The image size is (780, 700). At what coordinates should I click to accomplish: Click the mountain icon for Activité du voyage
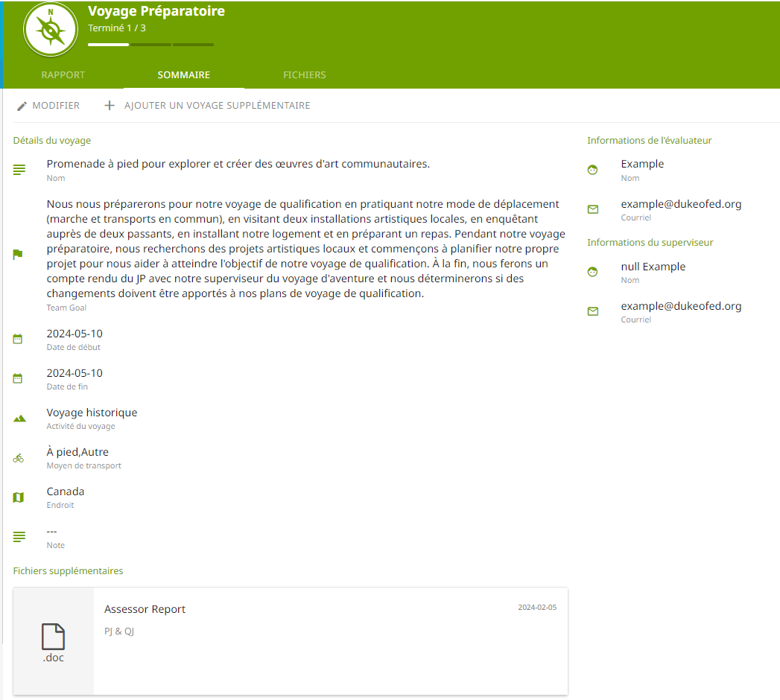19,419
